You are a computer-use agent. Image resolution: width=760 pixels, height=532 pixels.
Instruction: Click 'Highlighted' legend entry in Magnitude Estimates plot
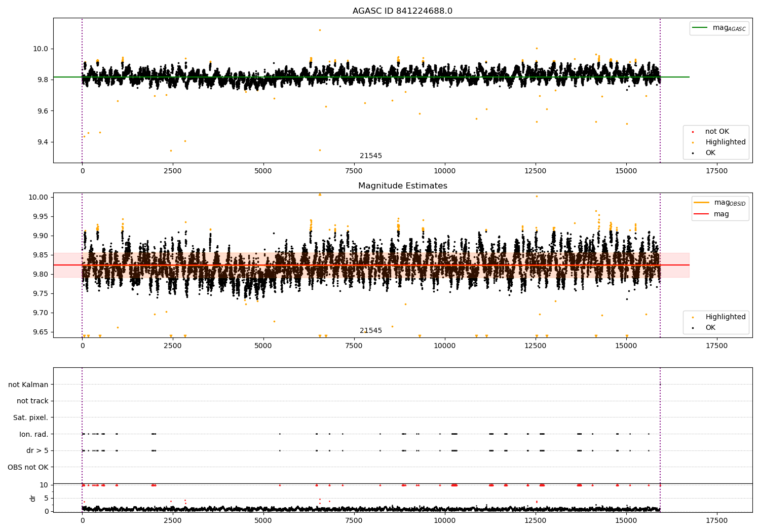(x=725, y=317)
